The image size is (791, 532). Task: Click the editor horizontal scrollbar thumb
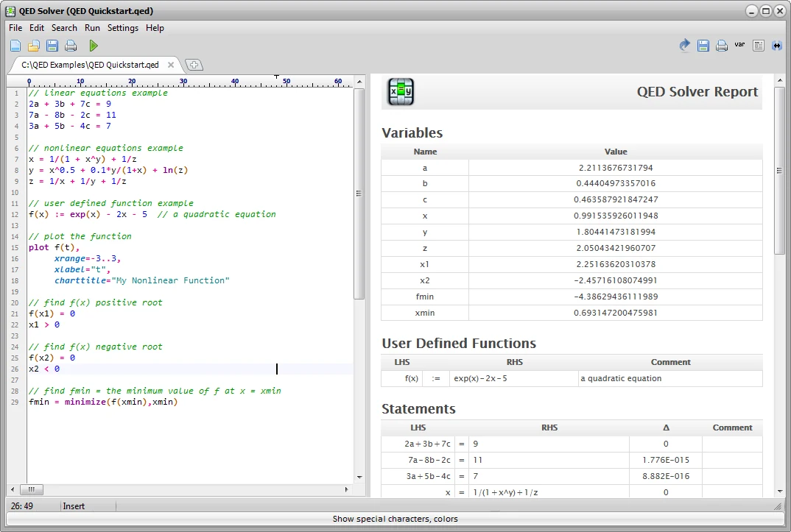point(31,489)
